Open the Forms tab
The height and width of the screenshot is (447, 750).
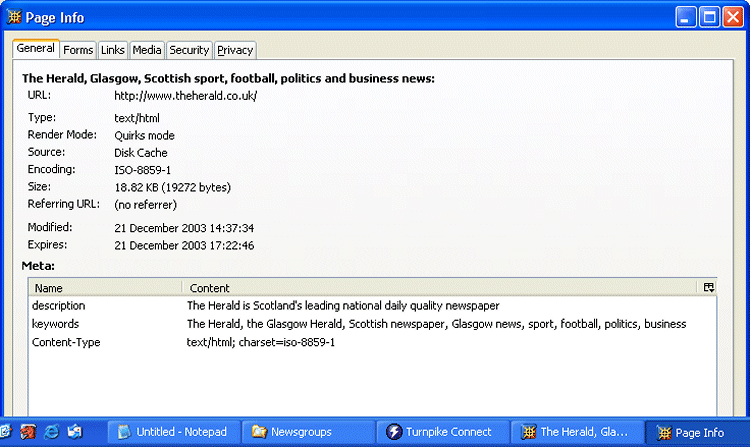click(x=78, y=50)
